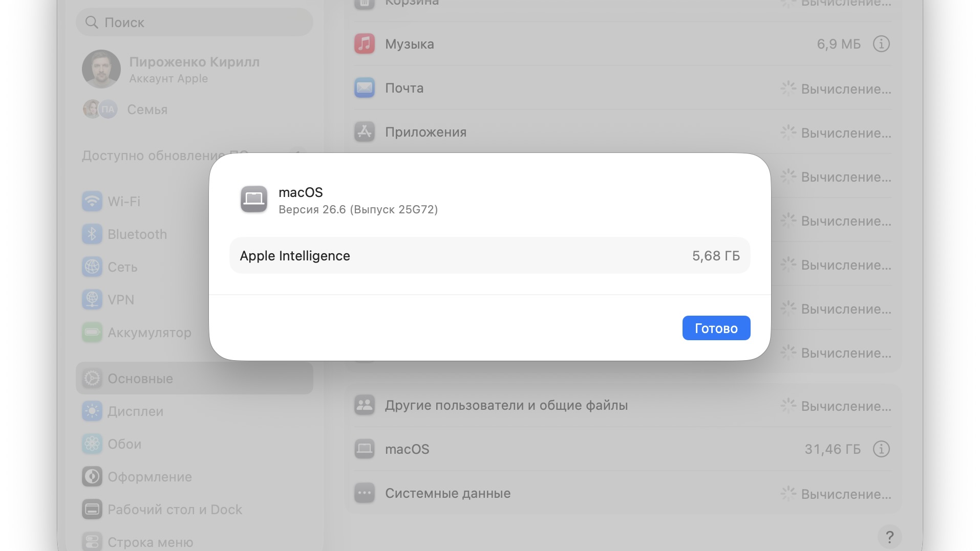Click the Приложения App Store icon

pyautogui.click(x=365, y=132)
